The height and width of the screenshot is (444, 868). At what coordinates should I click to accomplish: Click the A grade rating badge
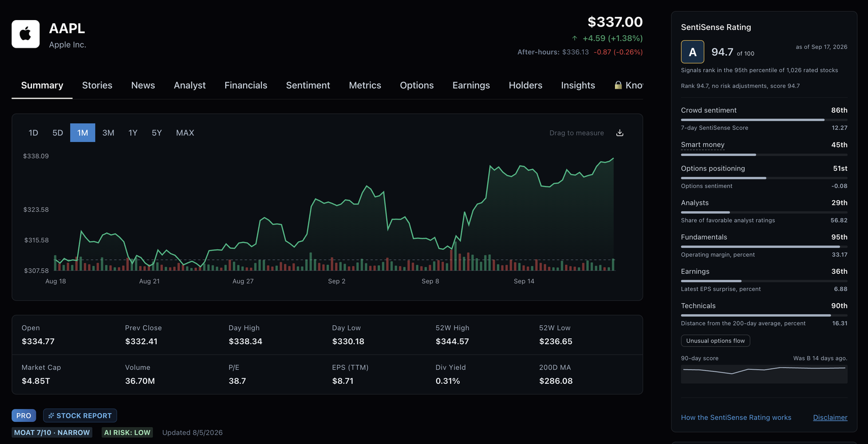pyautogui.click(x=692, y=52)
